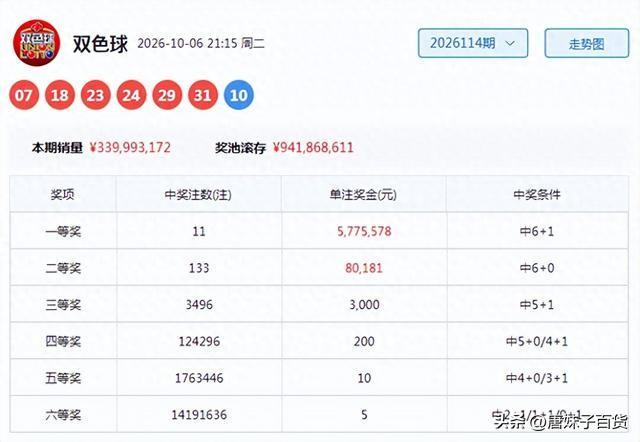The image size is (640, 442).
Task: Click the 单注奖金(元) column header
Action: [x=363, y=195]
